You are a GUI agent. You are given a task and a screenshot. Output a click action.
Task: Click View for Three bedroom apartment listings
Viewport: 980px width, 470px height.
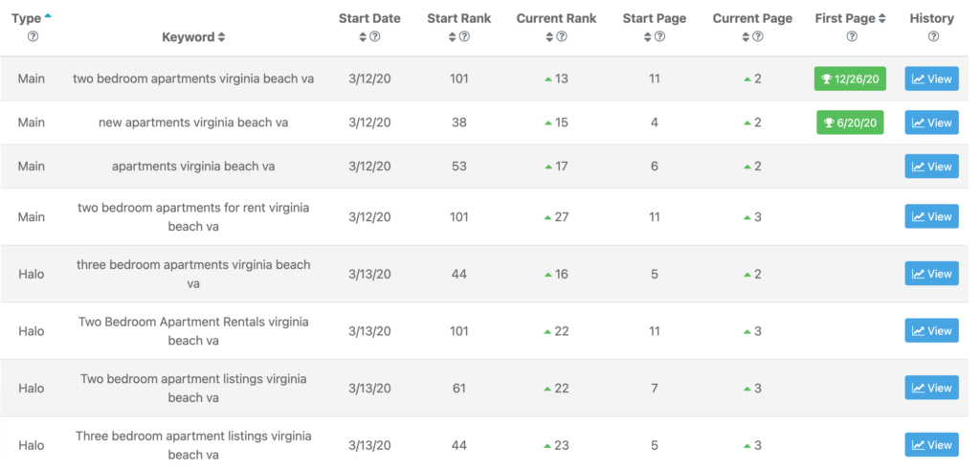[931, 445]
